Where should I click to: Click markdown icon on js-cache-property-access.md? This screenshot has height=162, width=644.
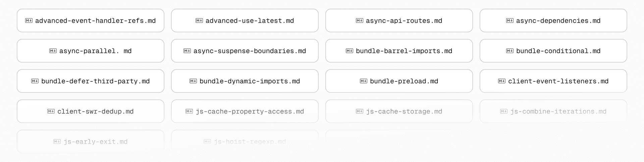[x=189, y=111]
